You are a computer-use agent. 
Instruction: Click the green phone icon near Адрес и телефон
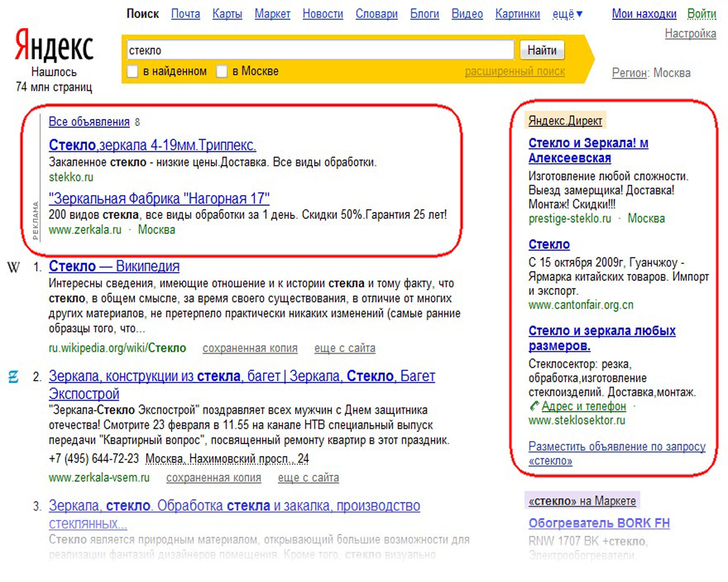[x=534, y=406]
